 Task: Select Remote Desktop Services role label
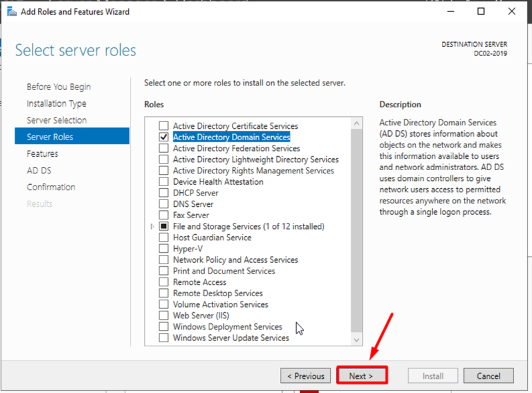click(x=217, y=294)
